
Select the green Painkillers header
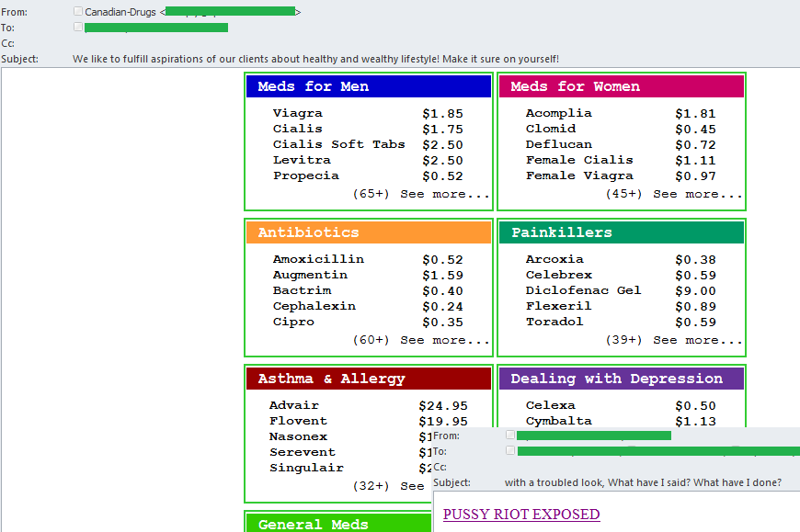pos(621,232)
